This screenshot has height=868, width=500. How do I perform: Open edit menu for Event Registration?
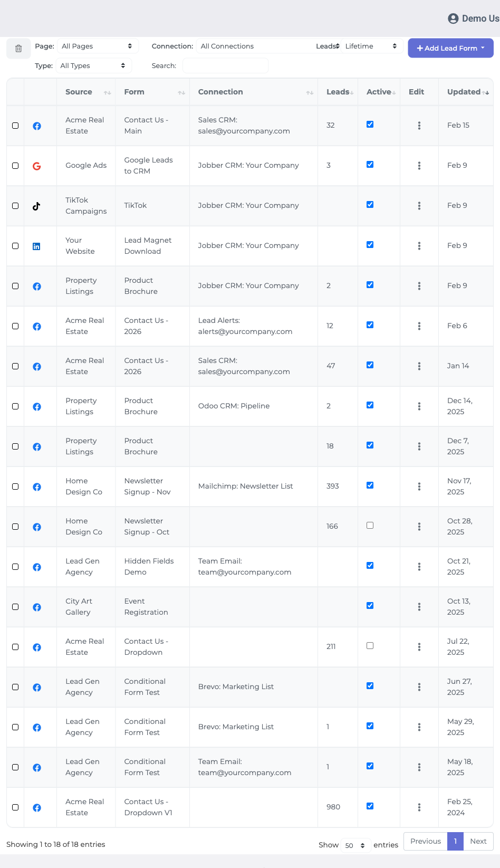(x=419, y=607)
